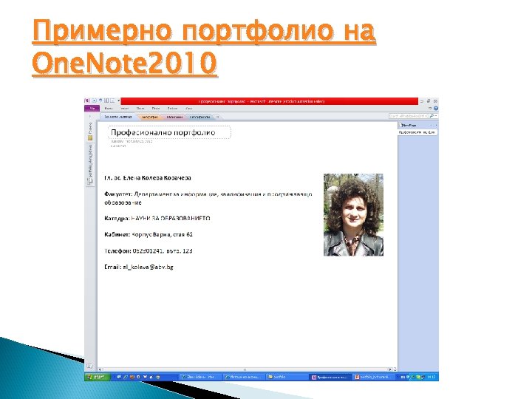Viewport: 532px width, 399px height.
Task: Click the New Page button
Action: coord(409,125)
